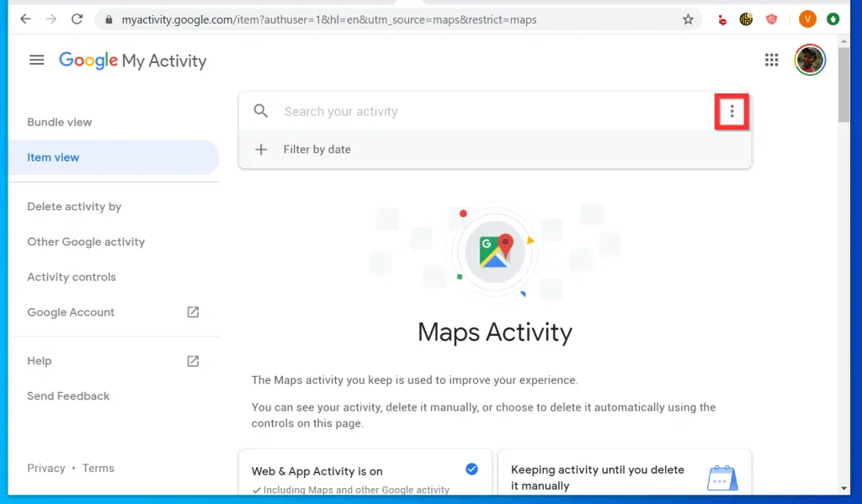This screenshot has height=504, width=862.
Task: Click the red extension icon in toolbar
Action: [721, 20]
